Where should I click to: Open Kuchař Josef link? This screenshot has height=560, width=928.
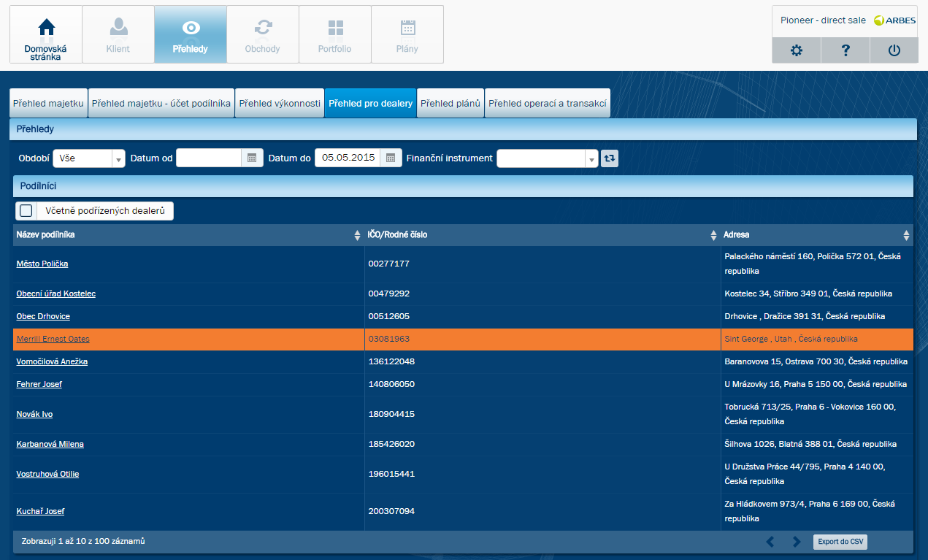point(41,511)
